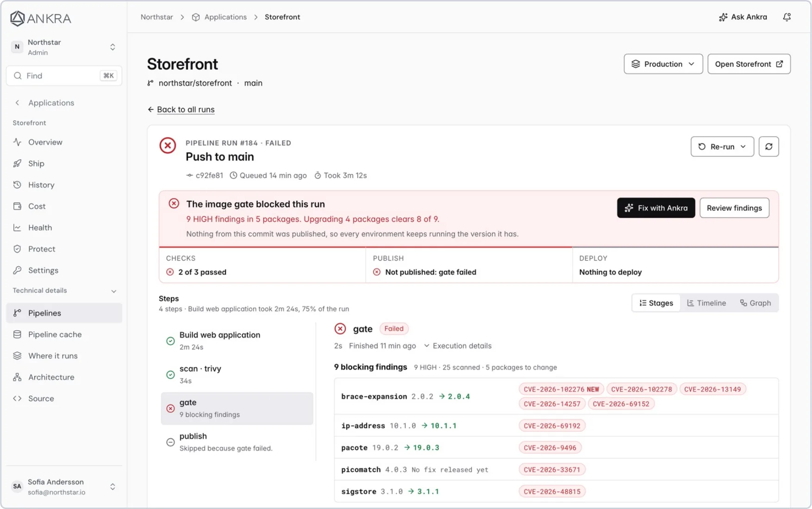Click CVE-2026-102276 NEW tag

tap(561, 389)
